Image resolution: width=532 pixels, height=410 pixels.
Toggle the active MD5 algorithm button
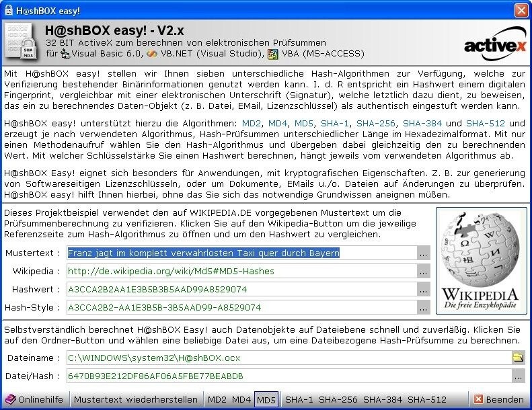pos(266,400)
